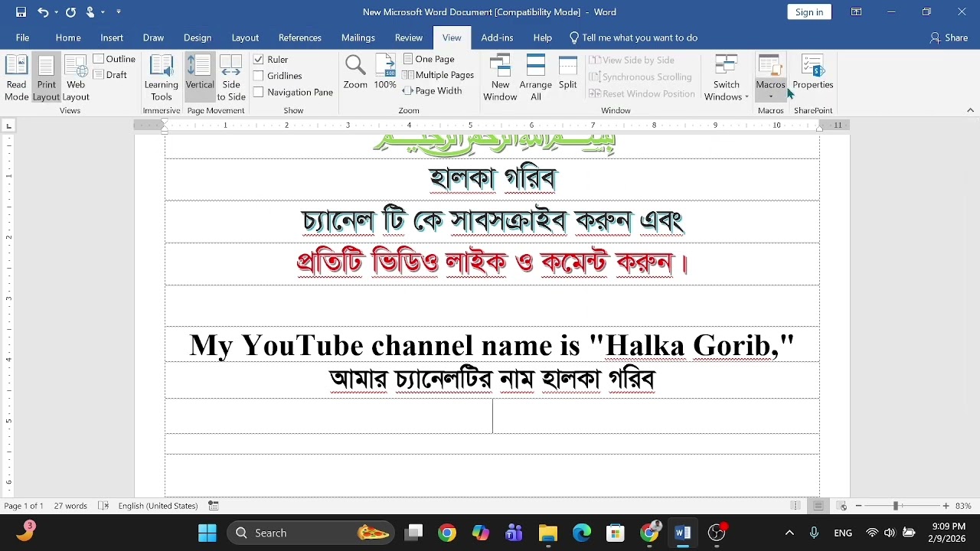980x551 pixels.
Task: Open Learning Tools
Action: click(162, 78)
